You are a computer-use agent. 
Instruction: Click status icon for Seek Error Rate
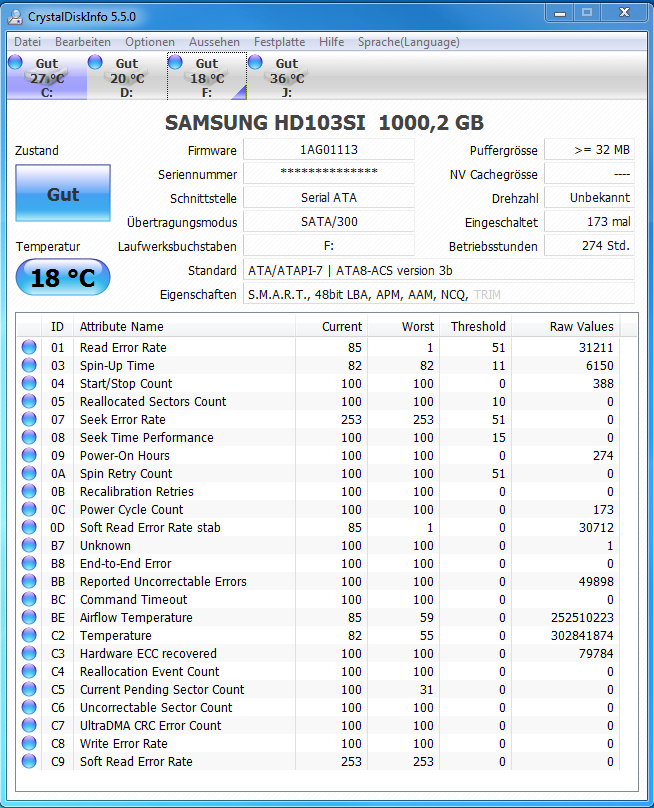29,419
